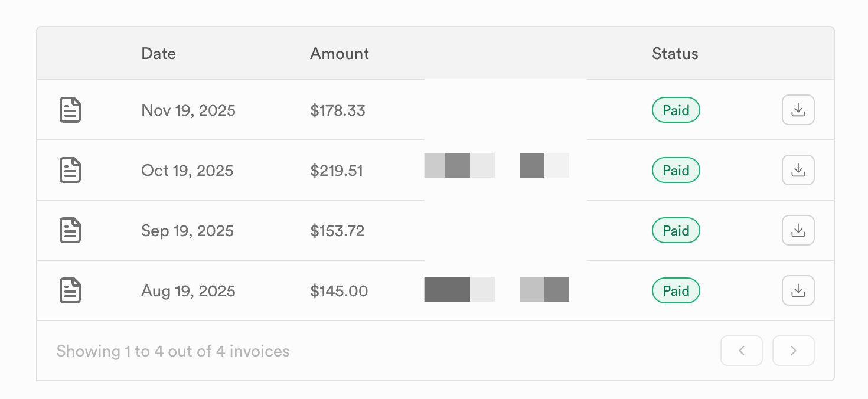Click the Status column header
Screen dimensions: 868x399
(x=675, y=54)
